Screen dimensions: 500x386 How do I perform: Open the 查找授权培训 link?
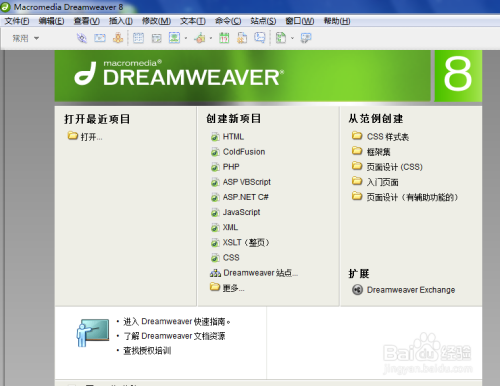[147, 351]
